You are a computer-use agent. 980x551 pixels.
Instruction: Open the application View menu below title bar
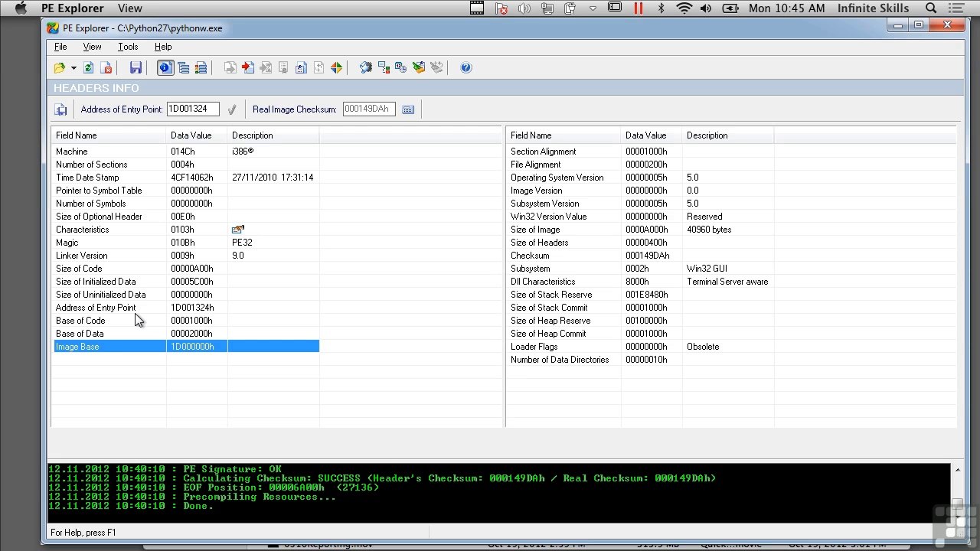point(92,47)
